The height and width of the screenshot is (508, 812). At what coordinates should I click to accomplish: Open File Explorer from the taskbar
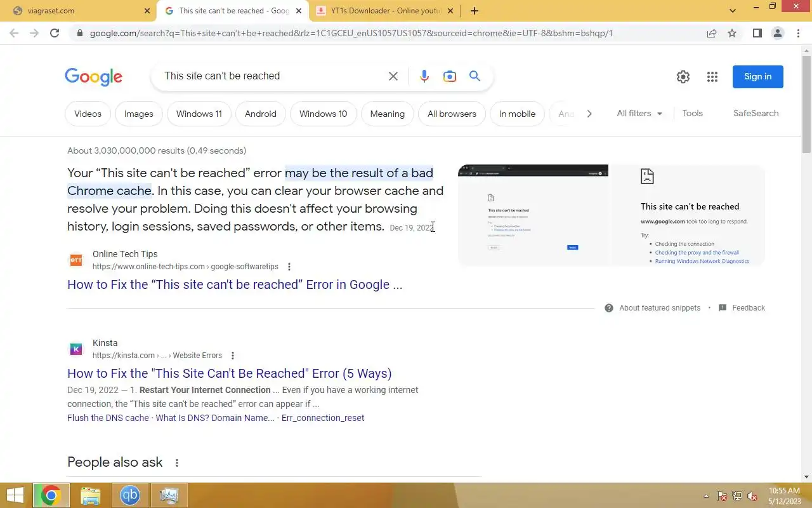(91, 495)
